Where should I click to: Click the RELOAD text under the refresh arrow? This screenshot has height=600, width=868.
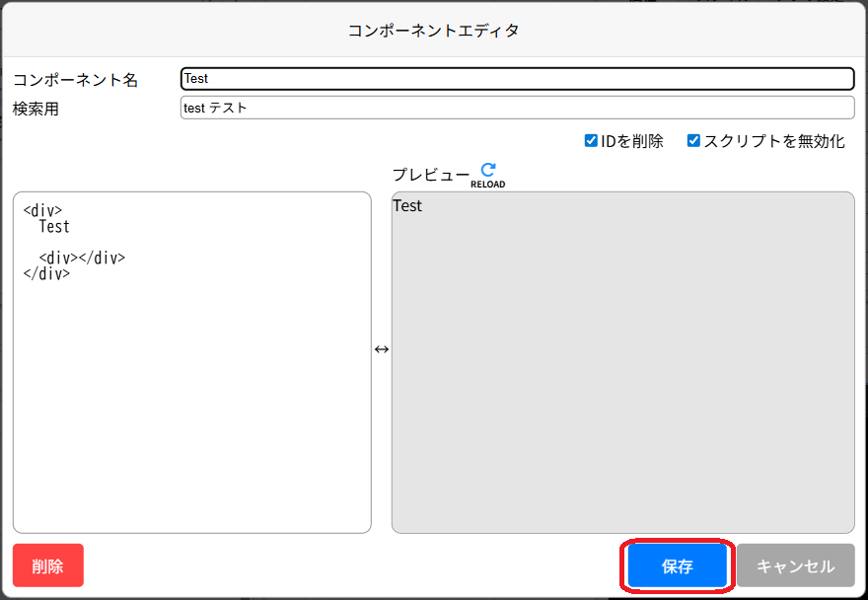tap(488, 182)
